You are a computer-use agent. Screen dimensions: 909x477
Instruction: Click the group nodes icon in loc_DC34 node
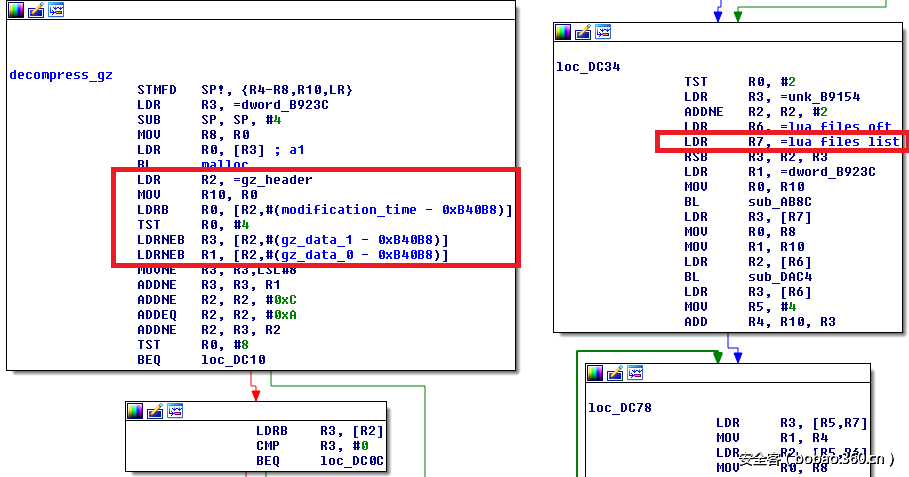(603, 32)
